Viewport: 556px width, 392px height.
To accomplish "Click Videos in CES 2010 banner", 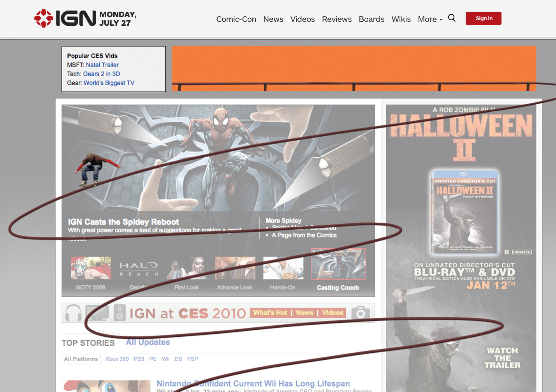I will 333,313.
